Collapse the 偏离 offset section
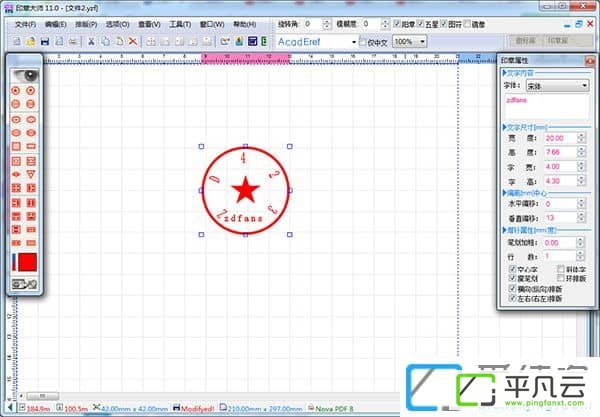Image resolution: width=600 pixels, height=417 pixels. (504, 193)
